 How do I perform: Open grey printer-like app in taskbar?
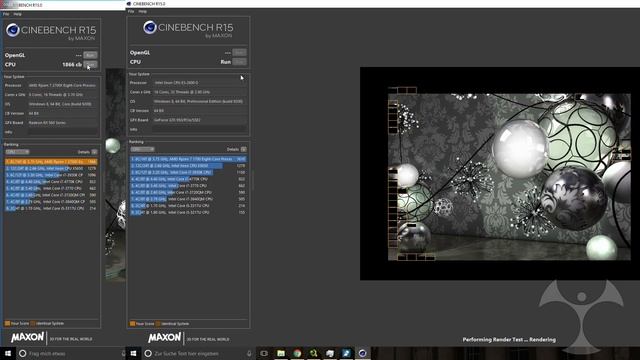coord(330,353)
